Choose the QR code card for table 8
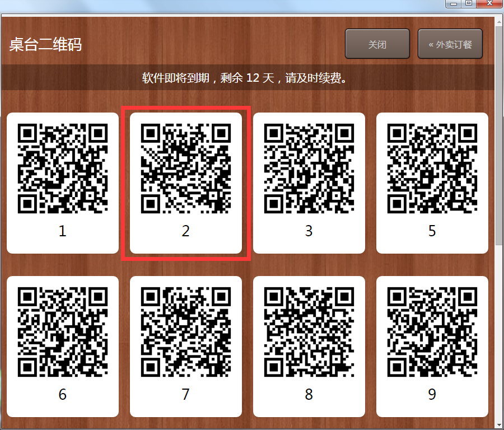Viewport: 504px width, 430px height. [x=309, y=347]
